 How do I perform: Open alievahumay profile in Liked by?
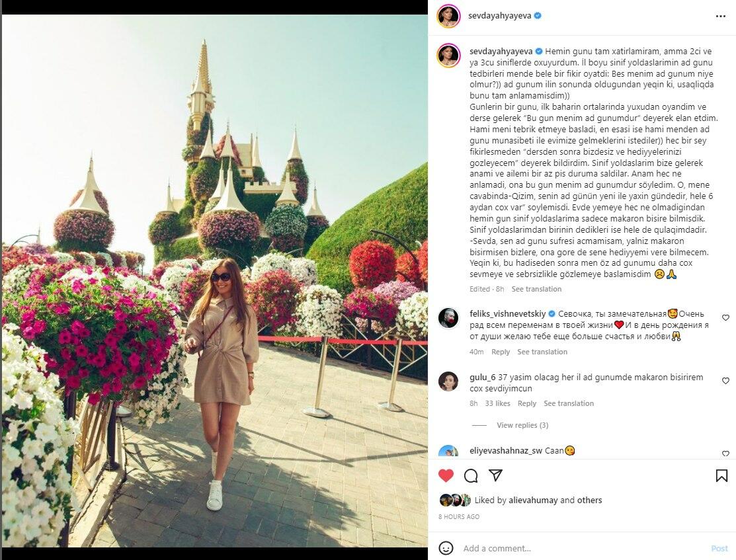click(533, 500)
